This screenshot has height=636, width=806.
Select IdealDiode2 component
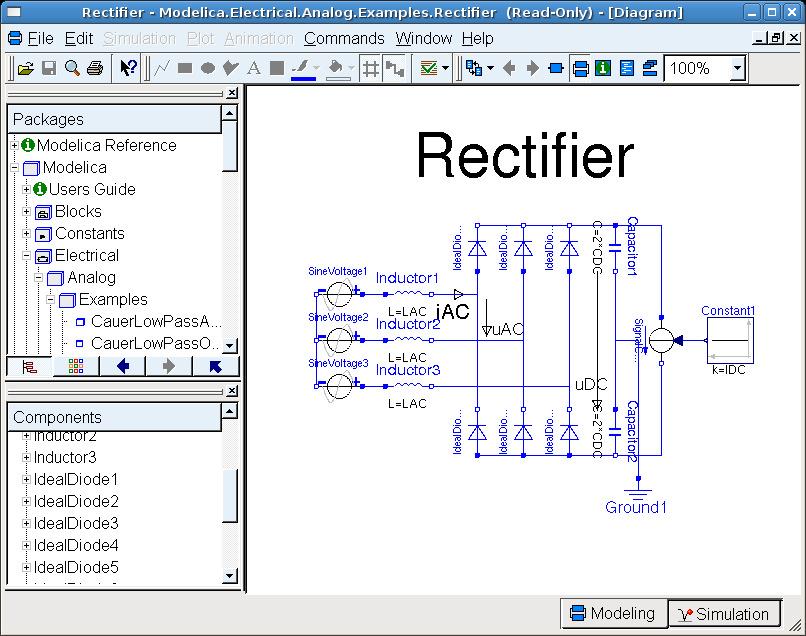pyautogui.click(x=76, y=501)
